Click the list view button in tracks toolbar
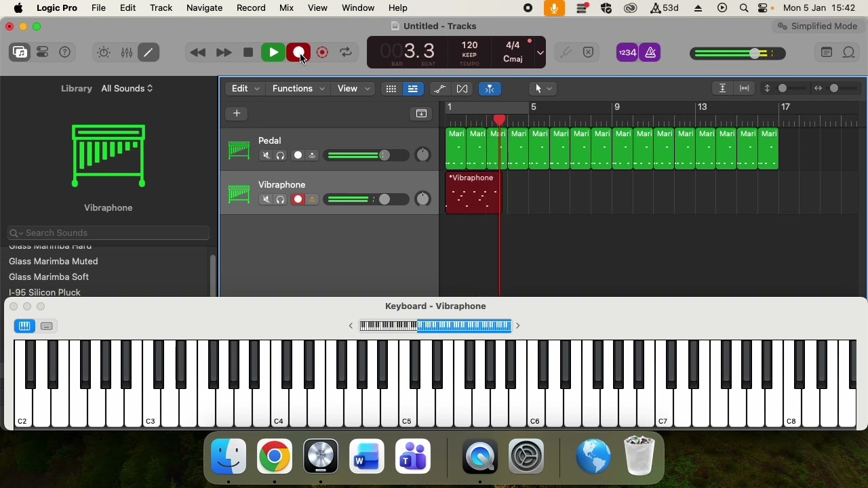The width and height of the screenshot is (868, 488). point(412,89)
